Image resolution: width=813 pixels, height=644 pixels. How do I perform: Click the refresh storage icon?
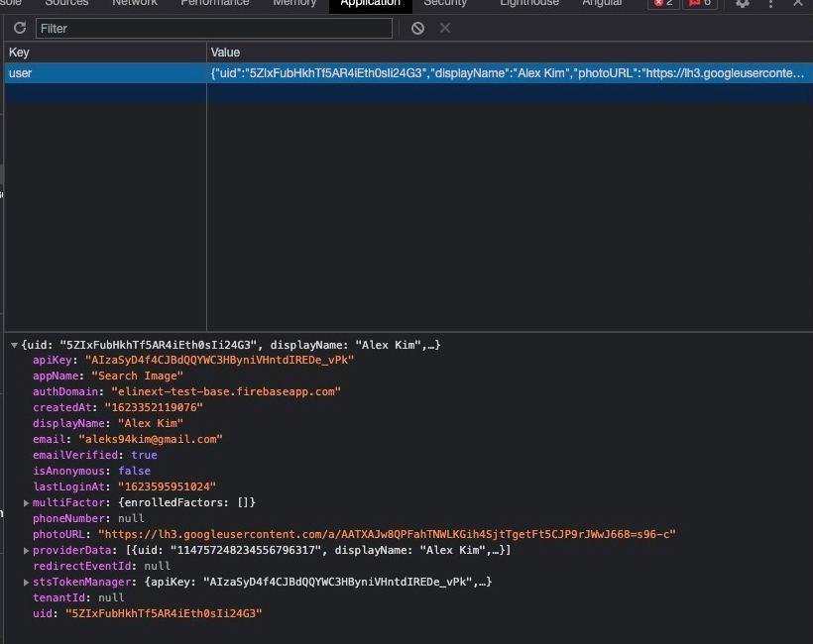(x=19, y=28)
